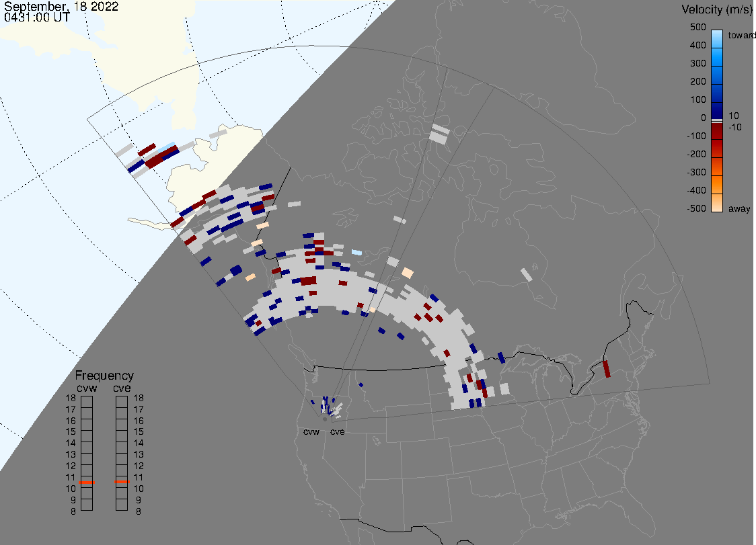
Task: Select 13 on the cve frequency scale
Action: pos(139,454)
